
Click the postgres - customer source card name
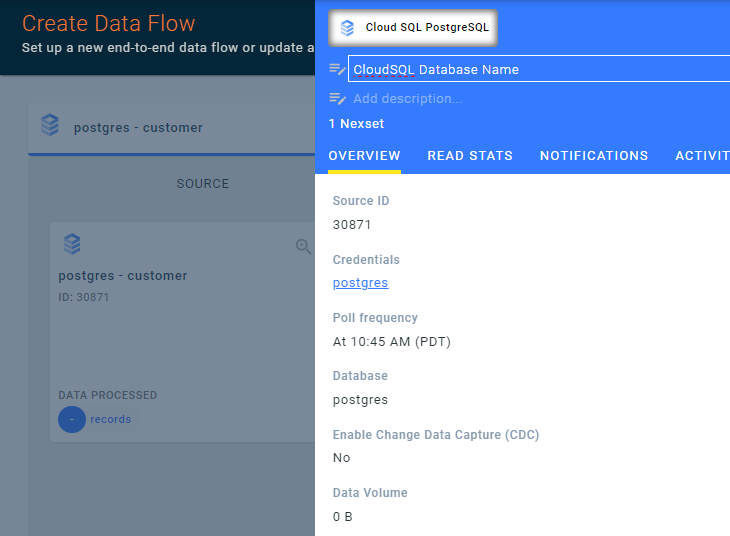pos(123,276)
